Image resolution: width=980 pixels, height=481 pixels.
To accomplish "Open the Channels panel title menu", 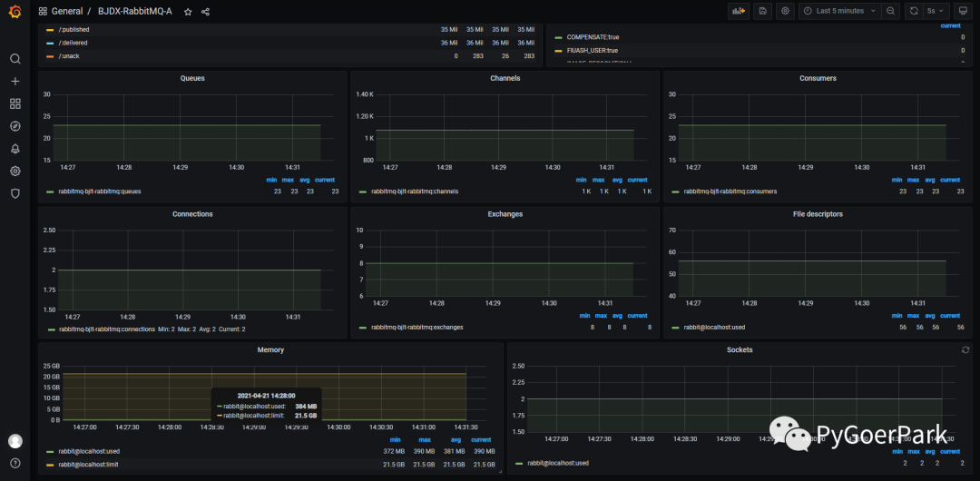I will [505, 79].
